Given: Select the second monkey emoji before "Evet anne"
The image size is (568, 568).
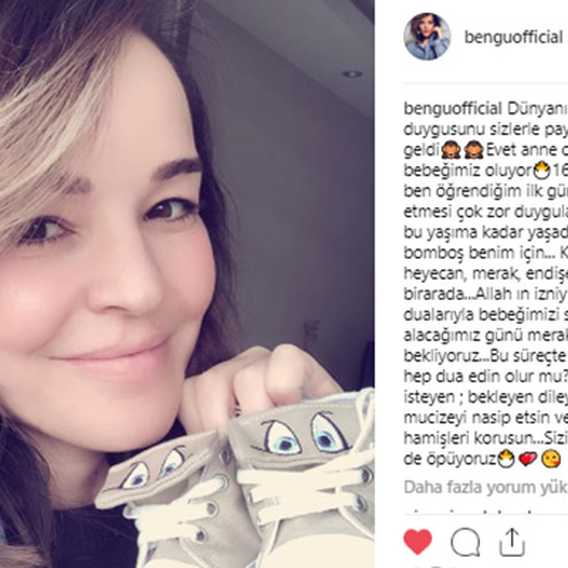Looking at the screenshot, I should pyautogui.click(x=473, y=150).
